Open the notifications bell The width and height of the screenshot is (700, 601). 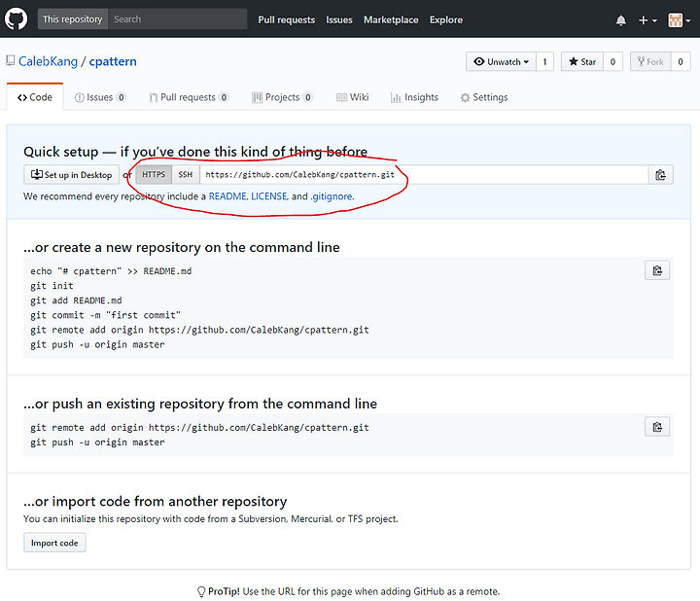[620, 20]
